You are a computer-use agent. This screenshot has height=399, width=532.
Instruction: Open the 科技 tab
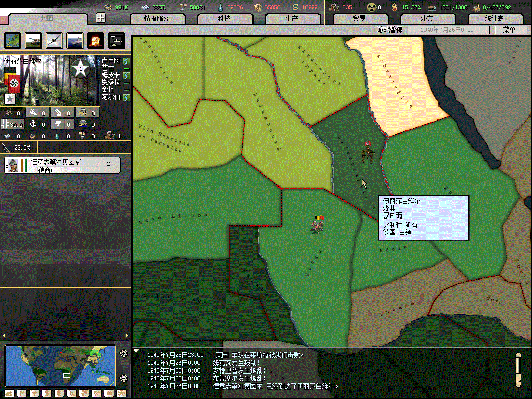[x=224, y=18]
